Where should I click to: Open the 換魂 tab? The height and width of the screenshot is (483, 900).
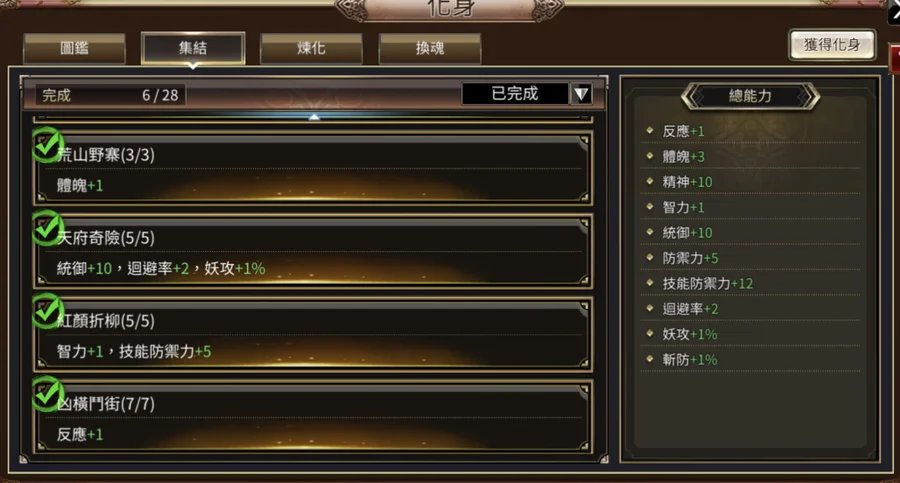(430, 48)
